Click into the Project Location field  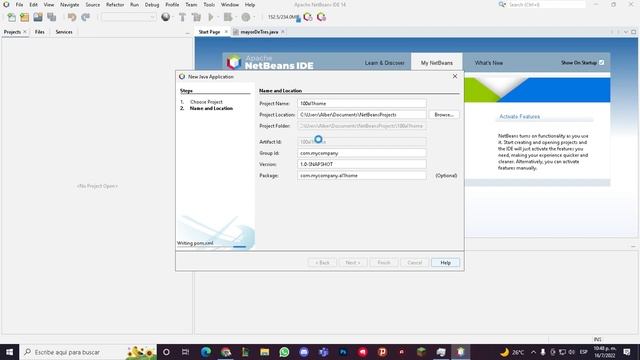pyautogui.click(x=362, y=115)
